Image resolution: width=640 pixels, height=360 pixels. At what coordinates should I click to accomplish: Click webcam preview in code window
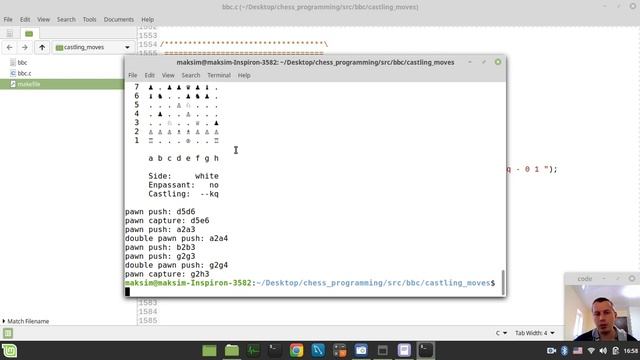(x=602, y=313)
